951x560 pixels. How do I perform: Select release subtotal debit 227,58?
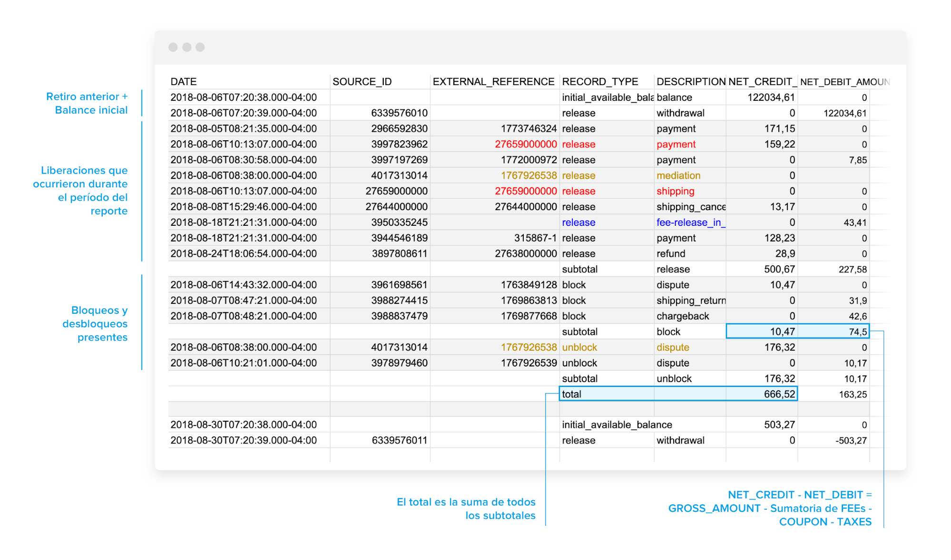[833, 270]
